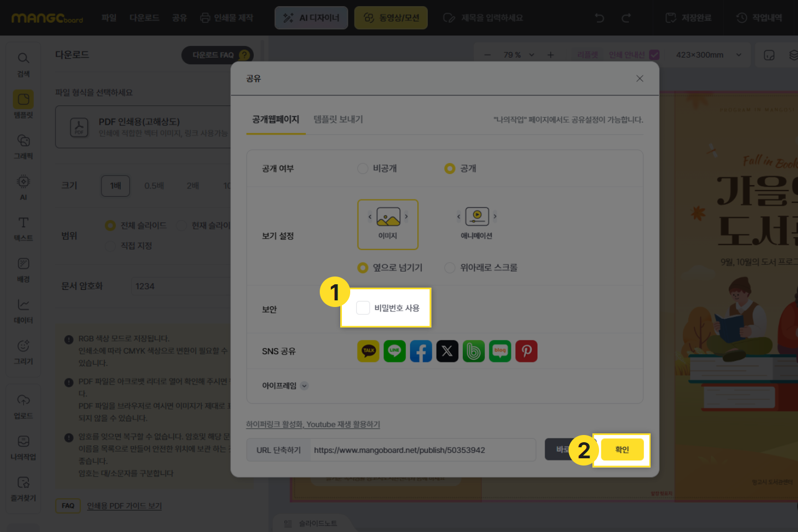Select the 텍스트 text tool
This screenshot has height=532, width=798.
(23, 228)
